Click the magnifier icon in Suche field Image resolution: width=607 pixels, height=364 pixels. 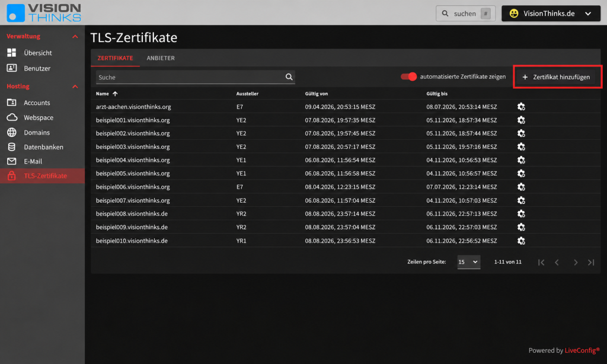[289, 77]
